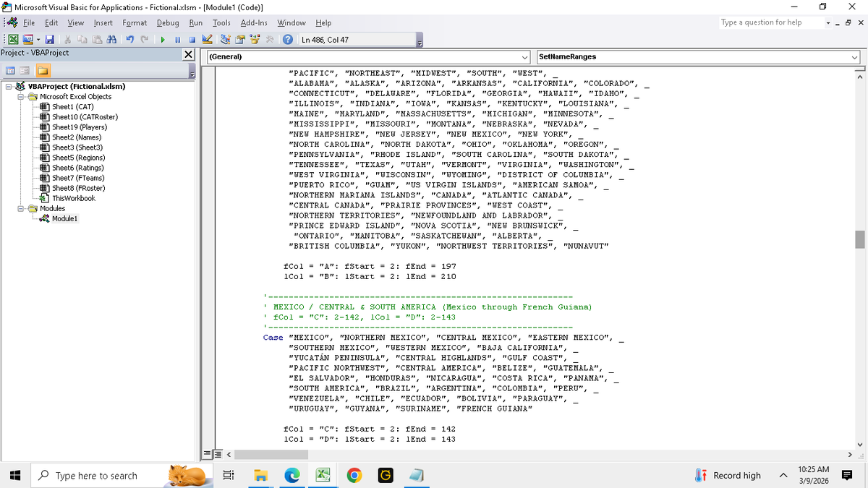This screenshot has width=868, height=488.
Task: Switch to Procedure View button
Action: click(208, 454)
